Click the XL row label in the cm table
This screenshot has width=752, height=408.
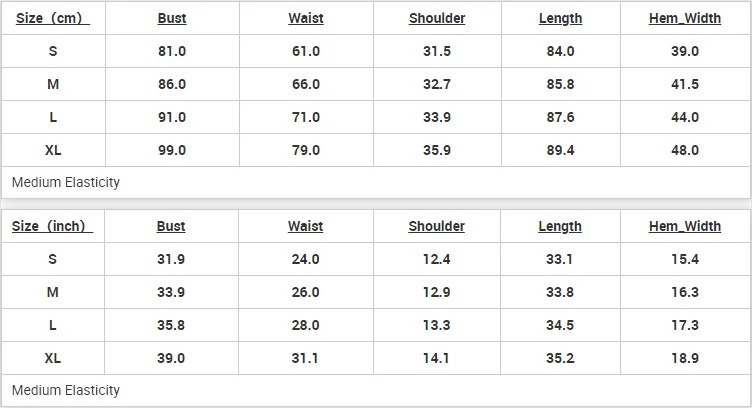pyautogui.click(x=52, y=150)
